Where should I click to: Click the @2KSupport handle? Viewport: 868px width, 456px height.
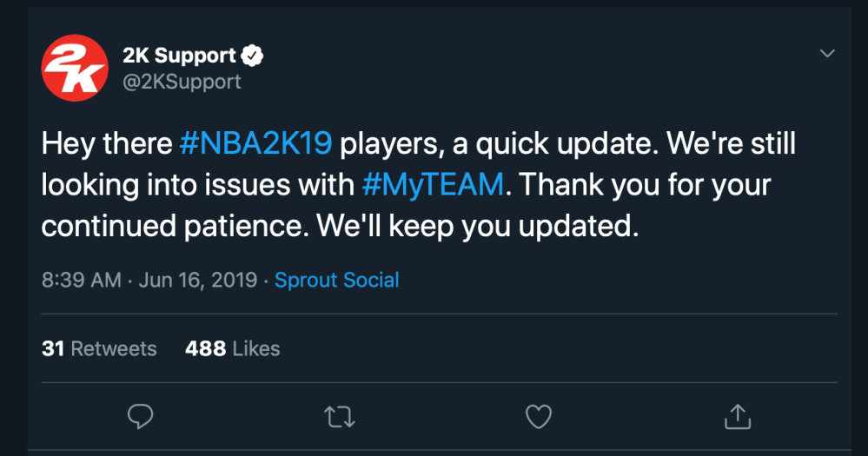[x=182, y=82]
